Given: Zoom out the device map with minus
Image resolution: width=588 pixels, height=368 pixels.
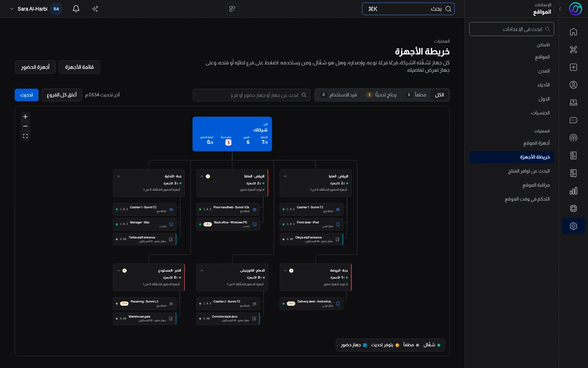Looking at the screenshot, I should click(25, 126).
